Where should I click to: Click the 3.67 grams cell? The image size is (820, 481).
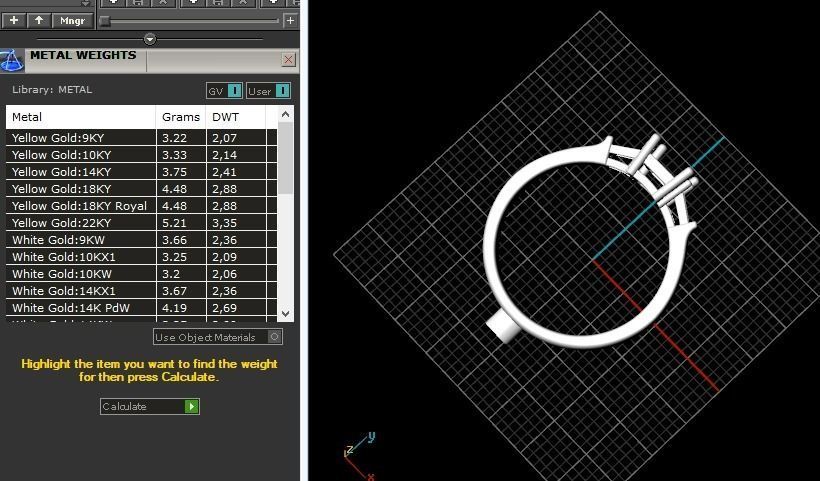(x=181, y=291)
